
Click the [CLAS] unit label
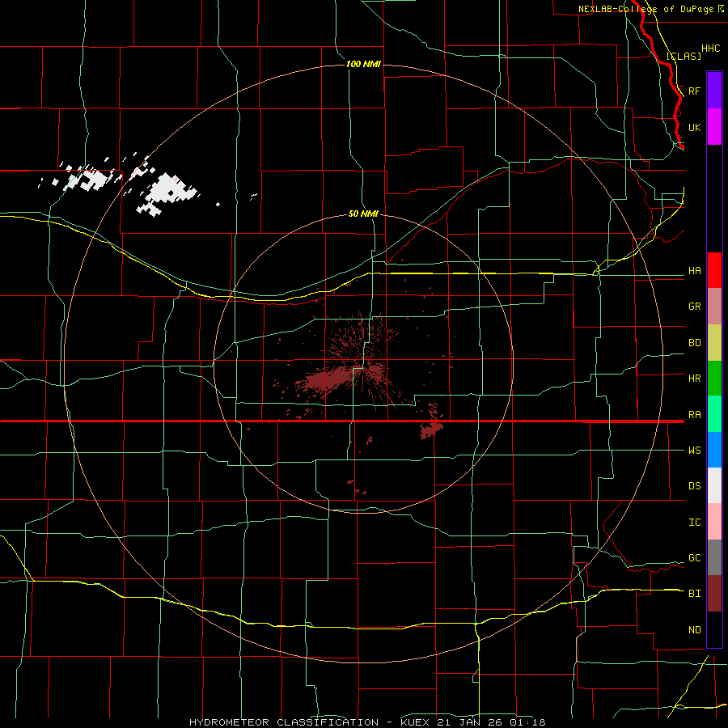[x=684, y=56]
